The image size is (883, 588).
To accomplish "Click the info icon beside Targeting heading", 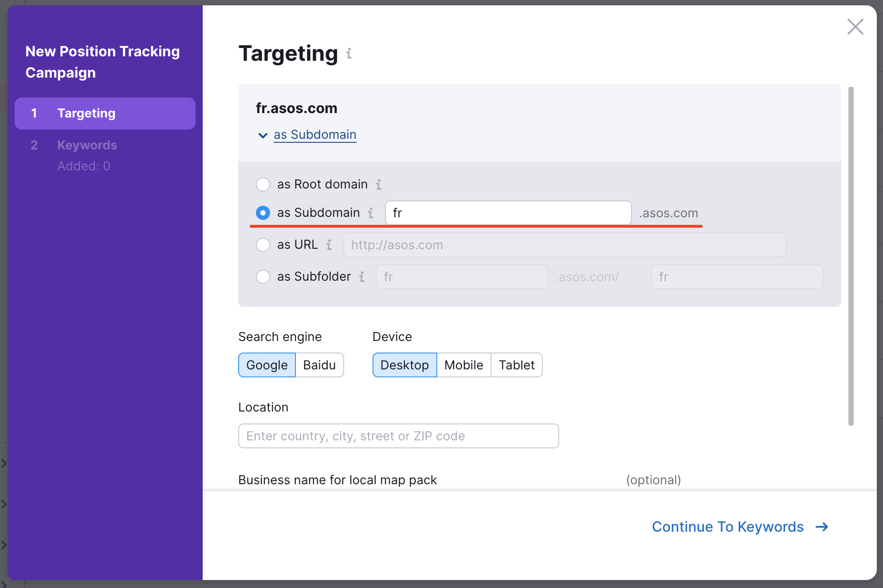I will [x=349, y=54].
